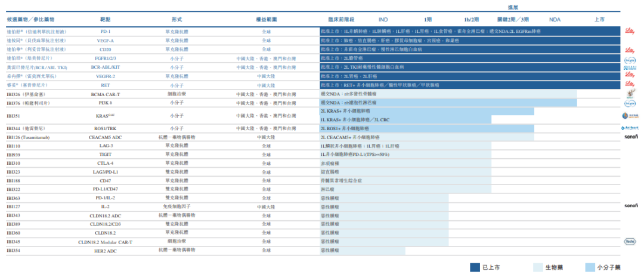The width and height of the screenshot is (644, 274).
Task: Select the NDA stage header
Action: coord(555,19)
